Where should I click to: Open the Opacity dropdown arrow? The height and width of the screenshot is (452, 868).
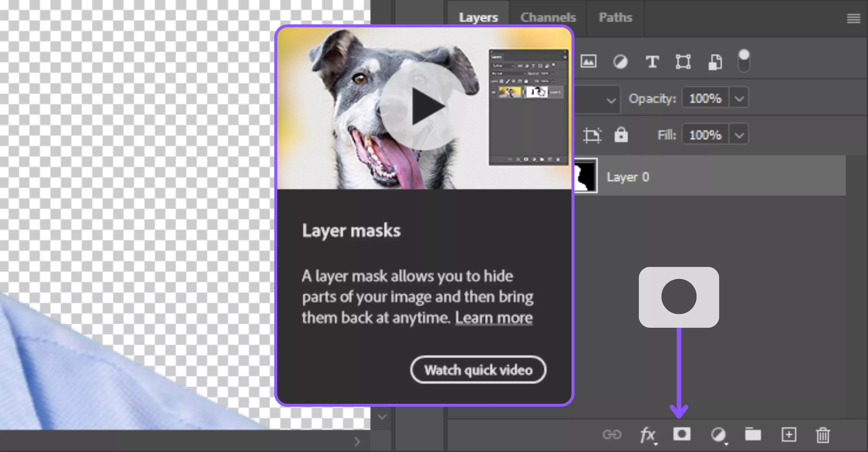pos(739,99)
